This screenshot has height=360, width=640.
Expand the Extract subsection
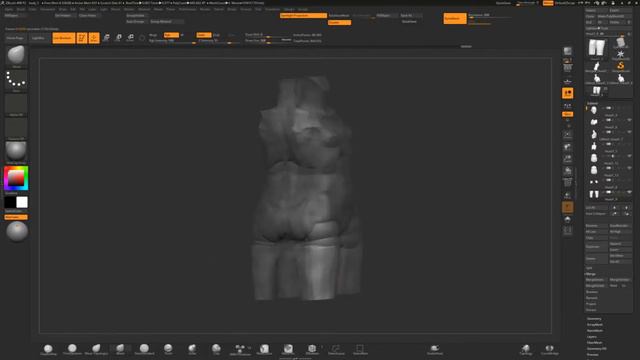coord(591,310)
